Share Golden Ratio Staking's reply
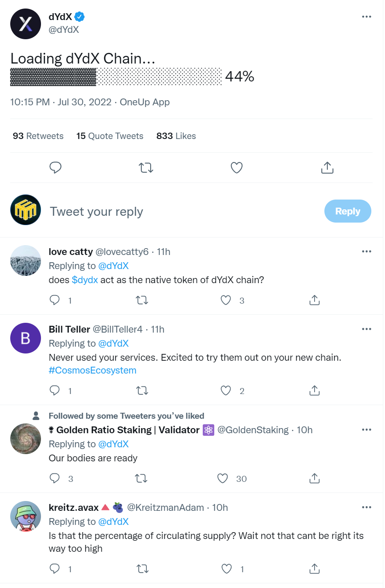This screenshot has width=385, height=588. pos(315,478)
